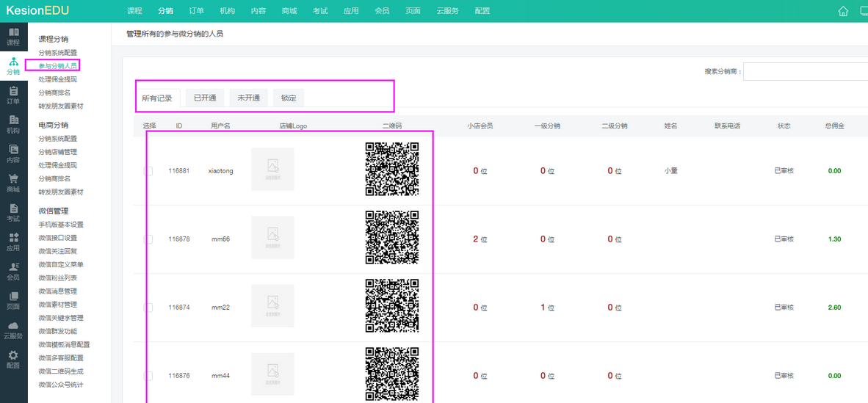Click the QR code for mm44
Screen dimensions: 868x403
pos(392,374)
